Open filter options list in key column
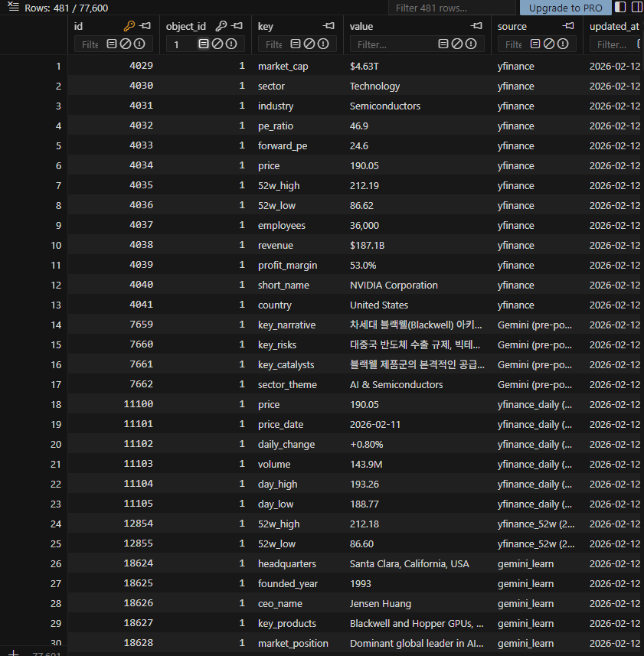 coord(295,44)
